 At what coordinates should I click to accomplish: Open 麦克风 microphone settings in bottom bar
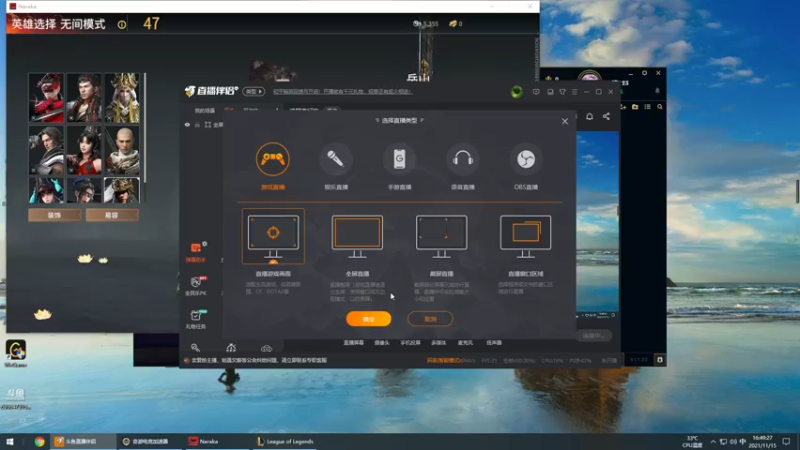tap(465, 343)
